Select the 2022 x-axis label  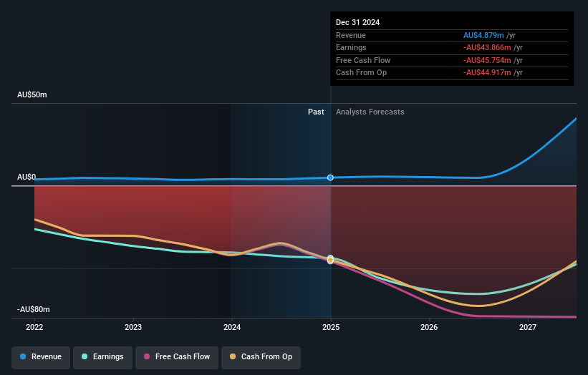pos(34,327)
